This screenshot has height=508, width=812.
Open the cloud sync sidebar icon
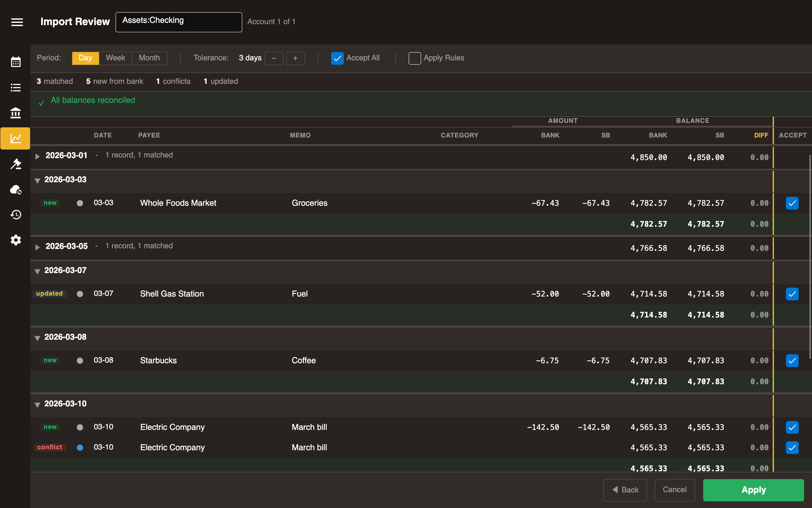[x=16, y=190]
